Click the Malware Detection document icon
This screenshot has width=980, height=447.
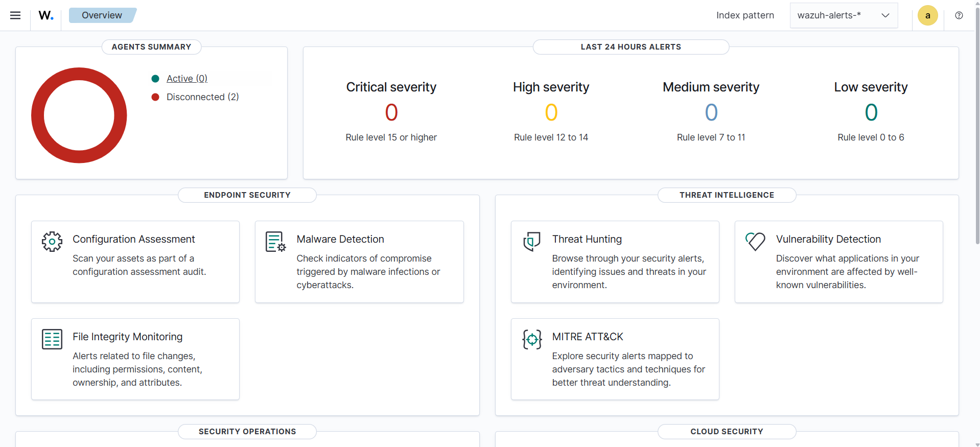click(275, 242)
